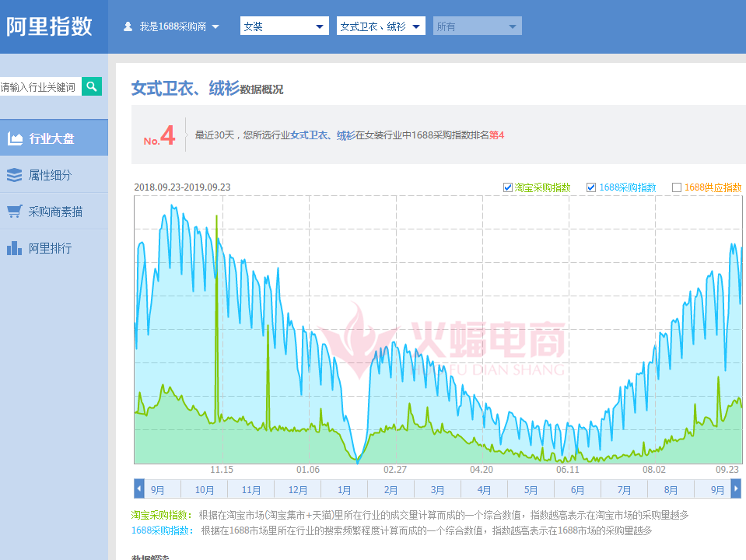
Task: Click the 阿里排行 bar chart icon
Action: click(x=14, y=248)
